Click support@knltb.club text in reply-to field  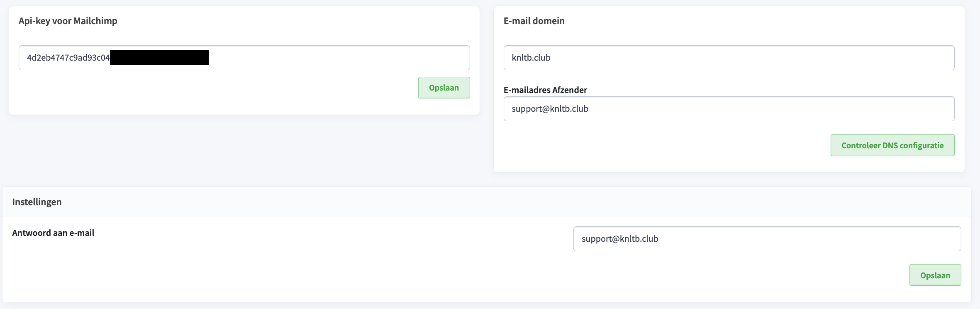pyautogui.click(x=620, y=239)
